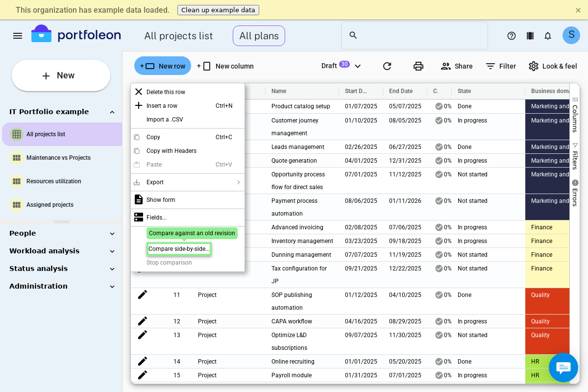Click Resources utilization grid icon

[x=17, y=181]
